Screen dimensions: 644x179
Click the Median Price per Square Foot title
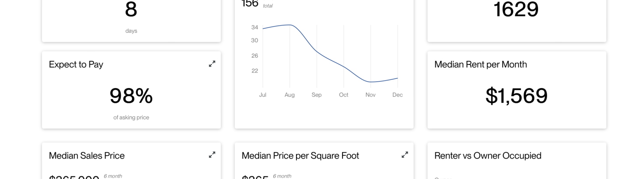coord(300,156)
